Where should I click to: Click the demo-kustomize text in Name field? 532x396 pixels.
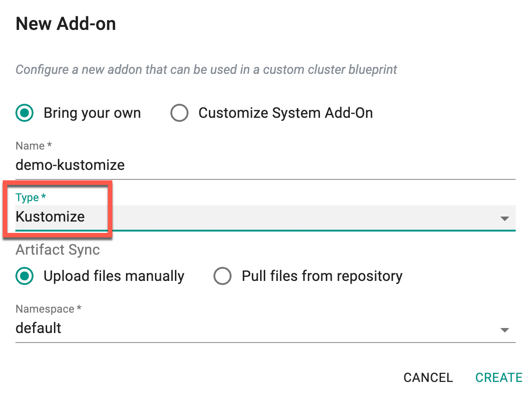pos(70,165)
